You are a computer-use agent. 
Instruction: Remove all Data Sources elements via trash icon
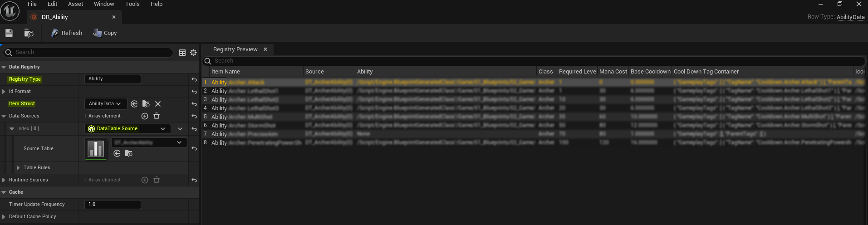157,116
